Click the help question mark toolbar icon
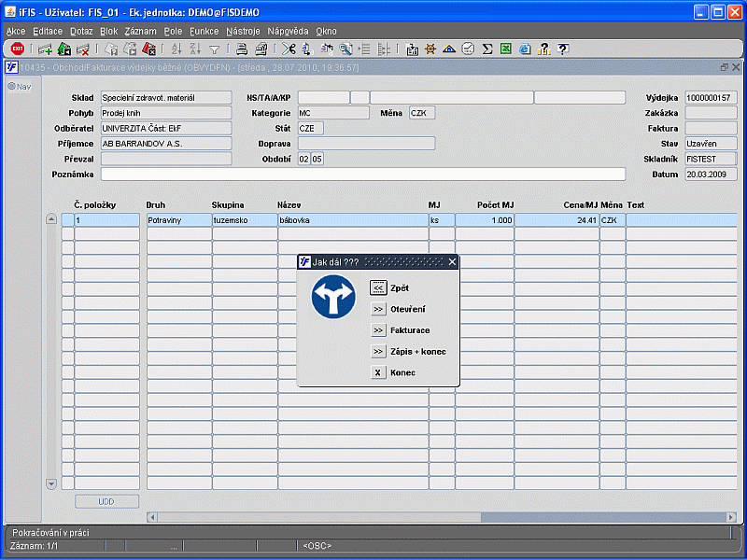The image size is (747, 560). click(563, 49)
